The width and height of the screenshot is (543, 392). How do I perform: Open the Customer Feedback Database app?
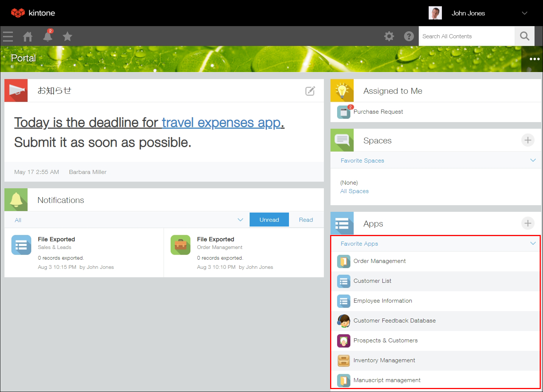[x=394, y=320]
